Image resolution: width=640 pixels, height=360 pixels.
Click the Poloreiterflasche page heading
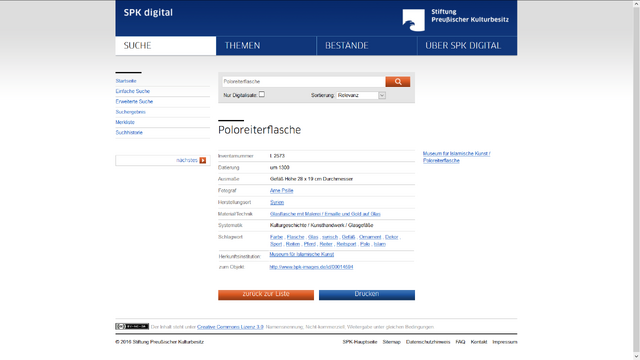[259, 130]
